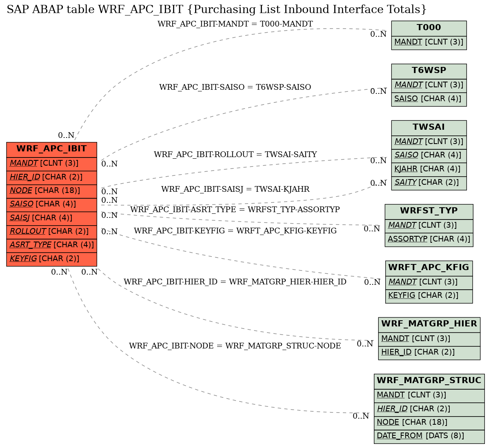Select HIER_ID field in WRF_MATGRP_HIER table
This screenshot has width=491, height=448.
[429, 352]
